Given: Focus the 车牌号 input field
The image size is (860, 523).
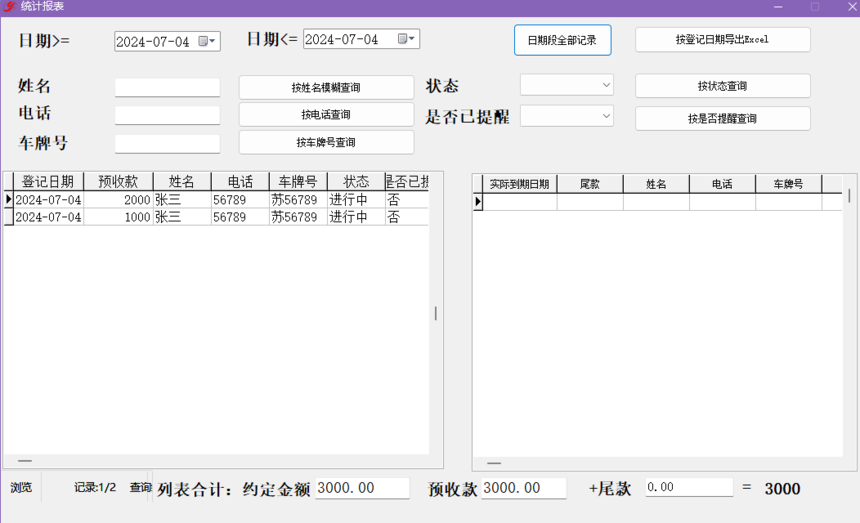Looking at the screenshot, I should [x=167, y=144].
